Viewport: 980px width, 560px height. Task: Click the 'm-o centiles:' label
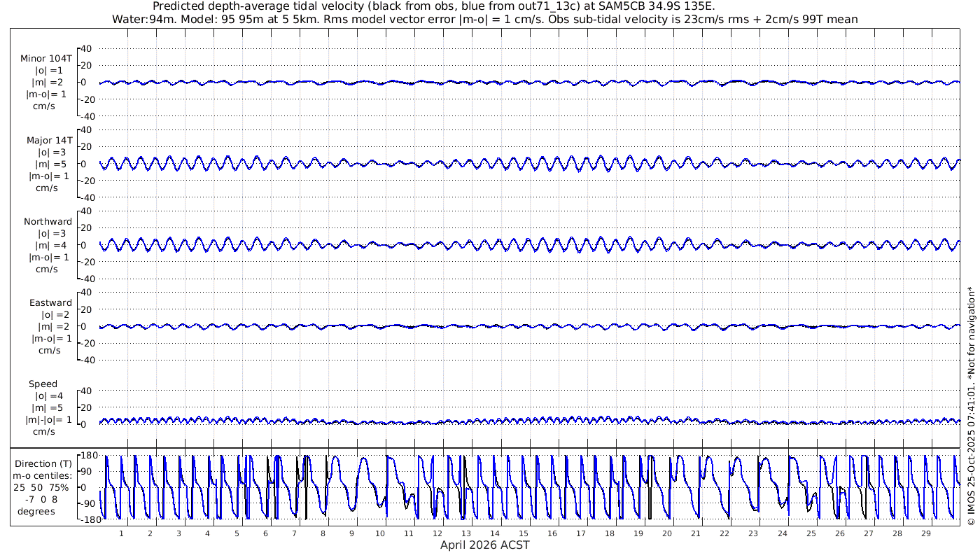[42, 476]
